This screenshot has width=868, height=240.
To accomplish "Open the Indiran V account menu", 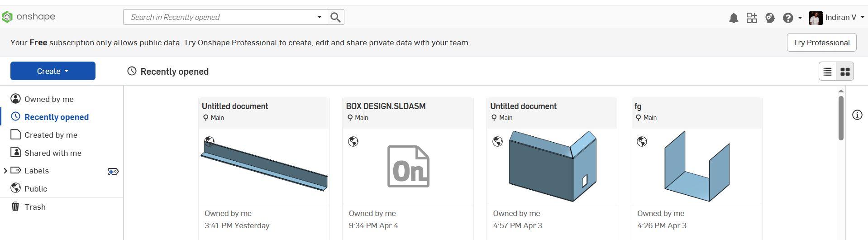I will tap(837, 18).
